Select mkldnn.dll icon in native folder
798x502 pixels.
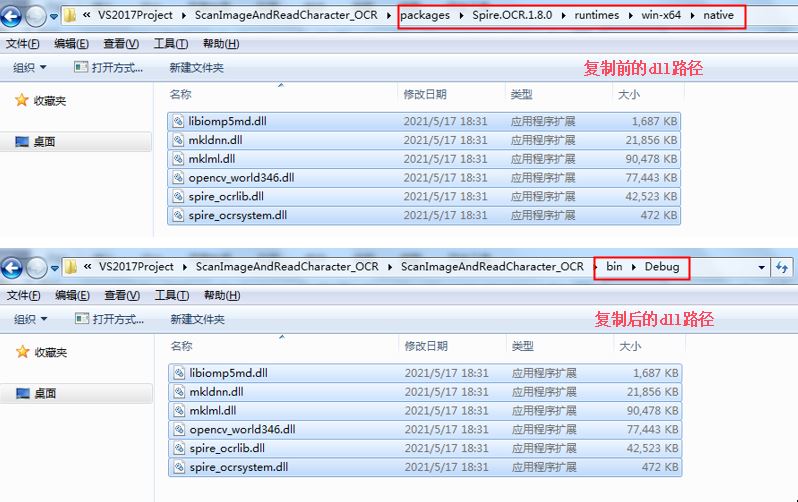178,140
